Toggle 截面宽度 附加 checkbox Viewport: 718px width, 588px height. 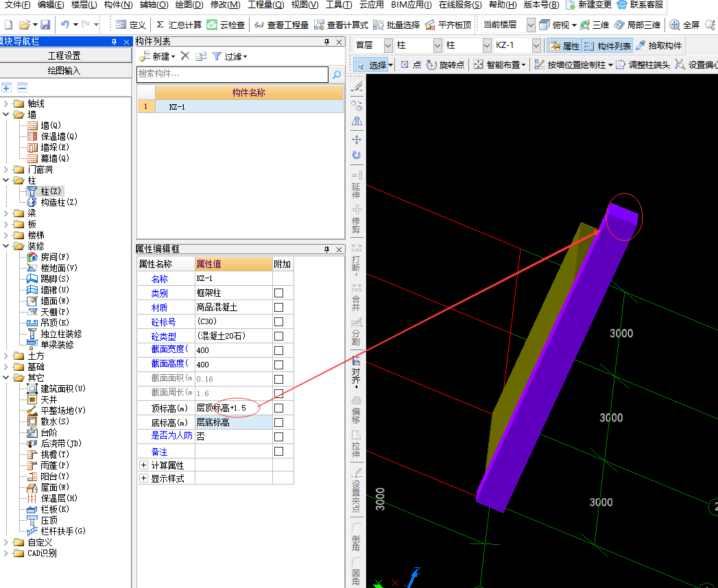pyautogui.click(x=278, y=350)
